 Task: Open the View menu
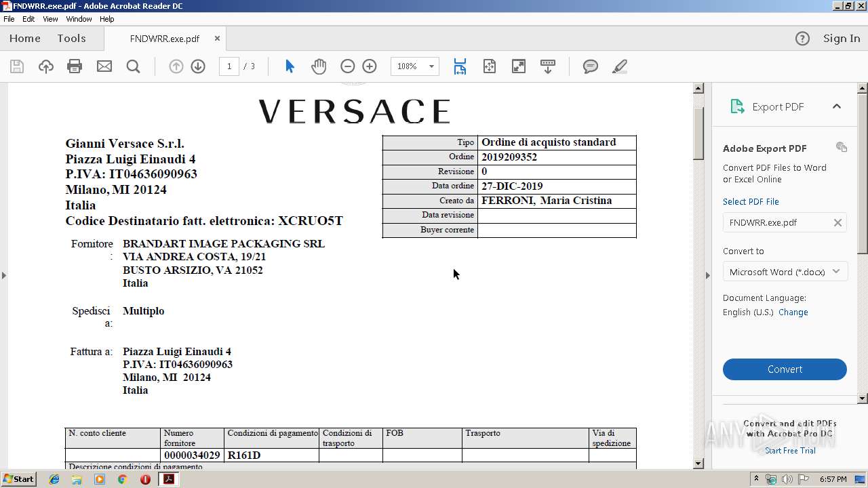tap(50, 19)
